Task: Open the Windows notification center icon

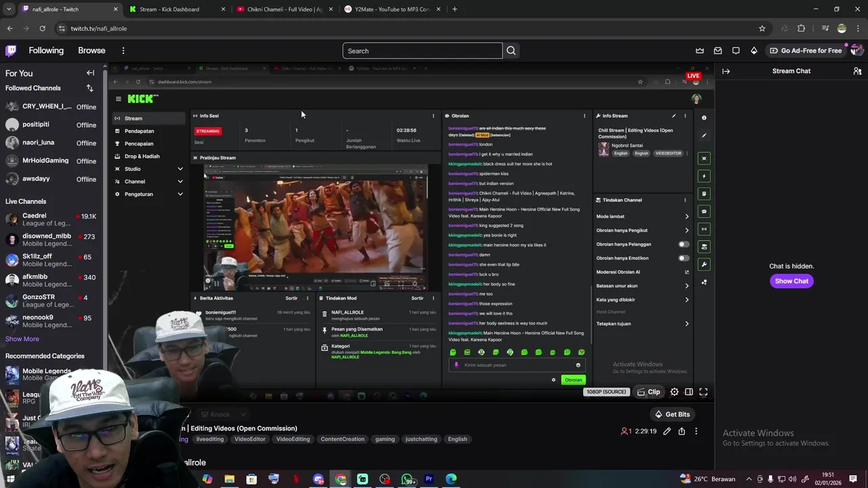Action: tap(853, 479)
